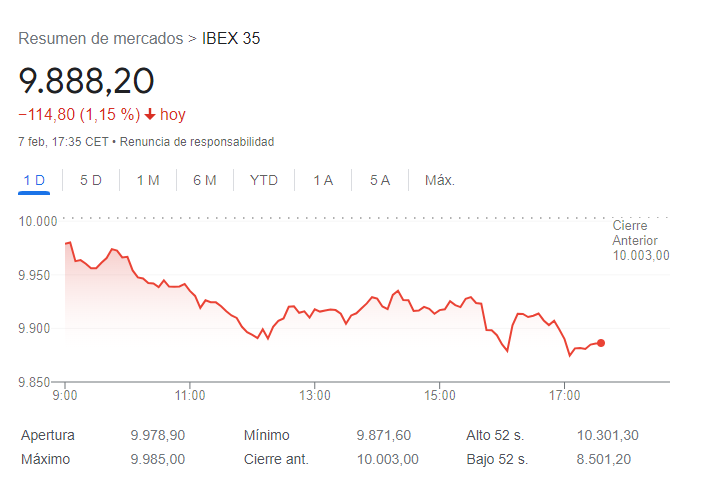The height and width of the screenshot is (482, 711).
Task: Switch to the 5 A range tab
Action: pyautogui.click(x=380, y=180)
